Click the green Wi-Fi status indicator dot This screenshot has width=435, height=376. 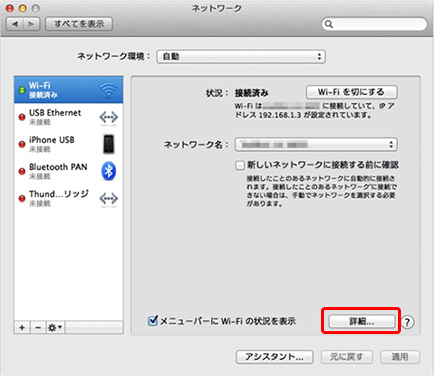coord(22,90)
